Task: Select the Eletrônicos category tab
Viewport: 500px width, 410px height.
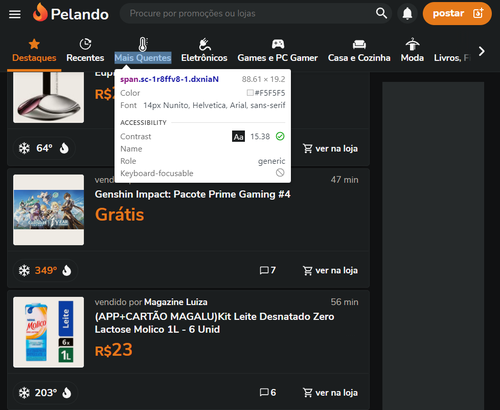Action: coord(204,51)
